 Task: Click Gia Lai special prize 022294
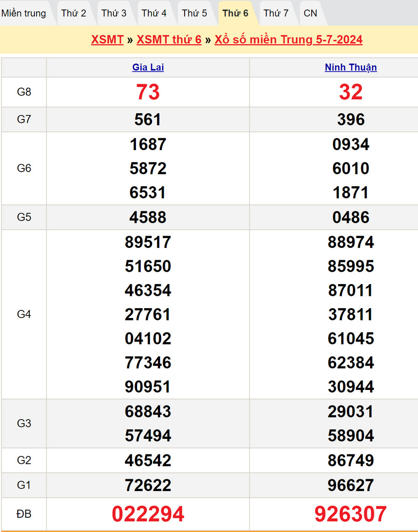click(148, 514)
